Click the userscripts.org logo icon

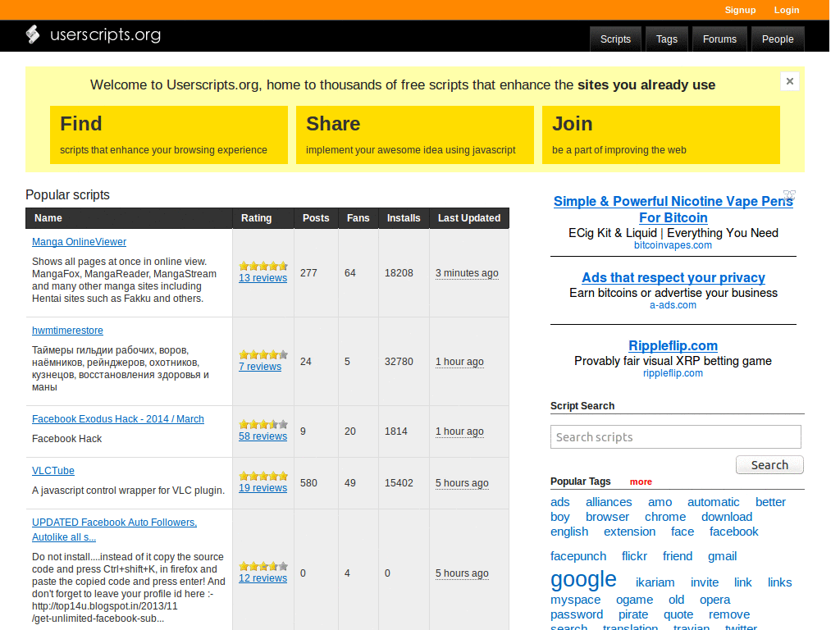click(x=33, y=34)
